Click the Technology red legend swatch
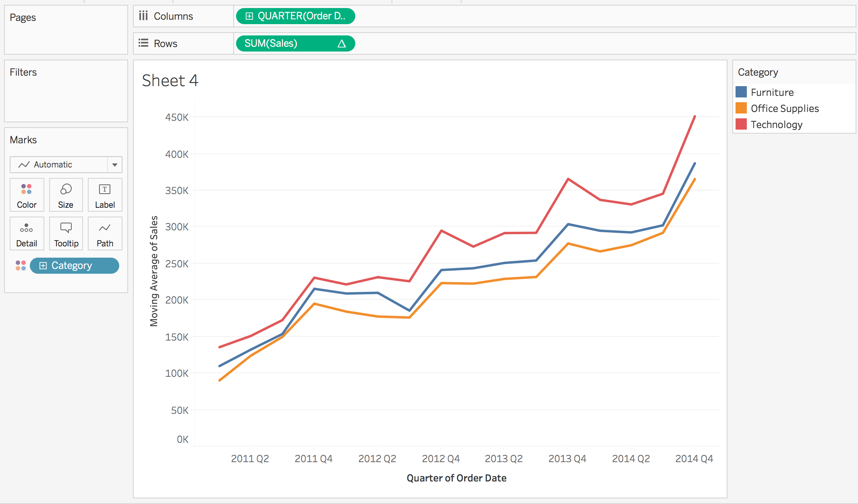Screen dimensions: 858x504 click(741, 124)
